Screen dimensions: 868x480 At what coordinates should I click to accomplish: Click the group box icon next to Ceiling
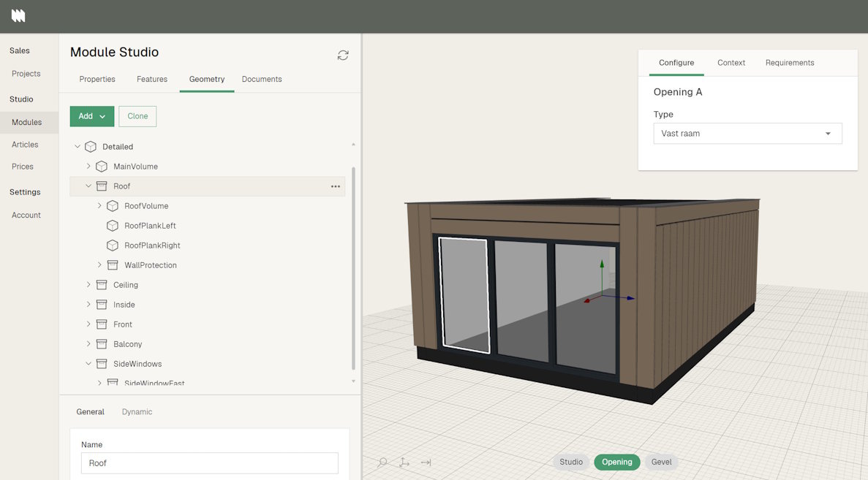click(x=102, y=285)
